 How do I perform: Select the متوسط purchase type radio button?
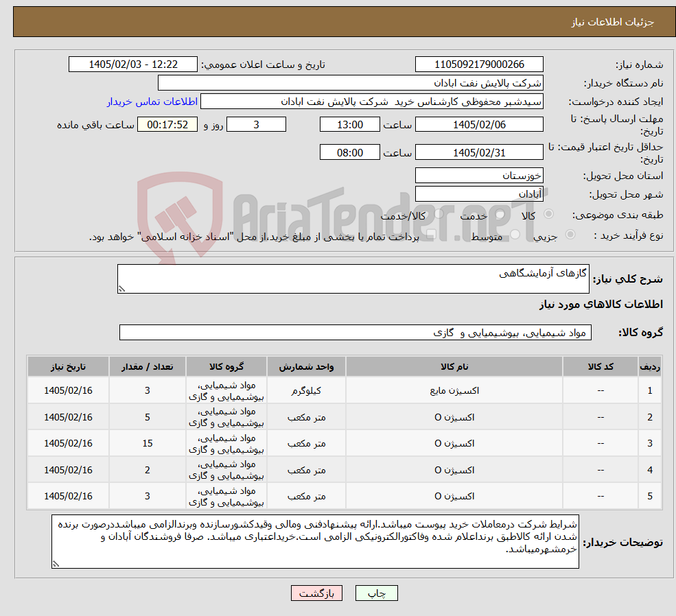pyautogui.click(x=515, y=235)
